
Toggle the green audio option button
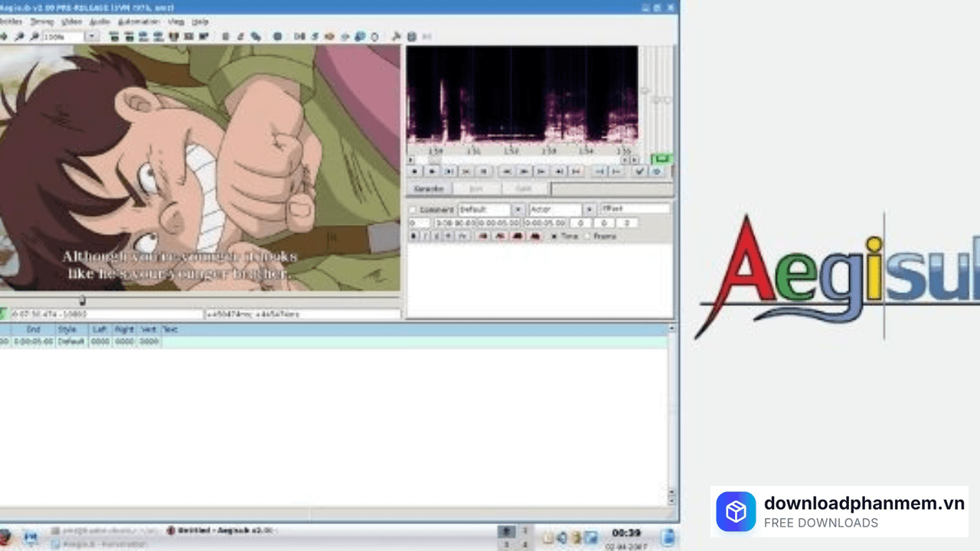661,159
